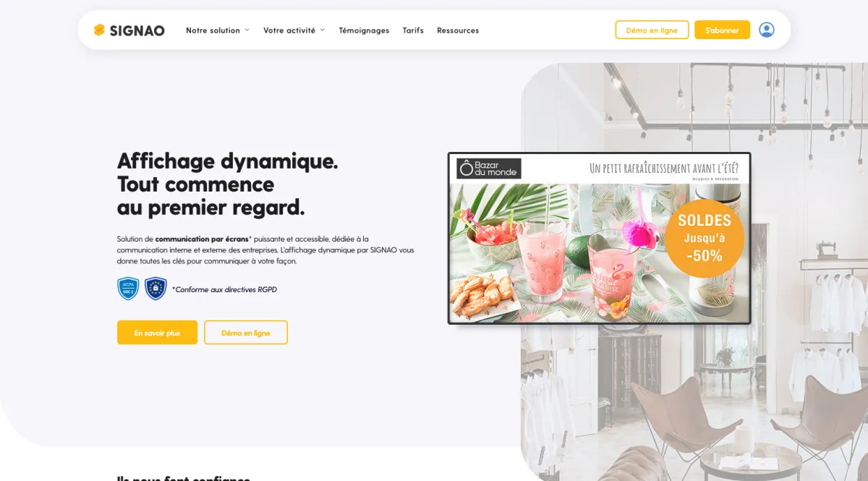Image resolution: width=868 pixels, height=481 pixels.
Task: Click the En savoir plus button
Action: coord(157,333)
